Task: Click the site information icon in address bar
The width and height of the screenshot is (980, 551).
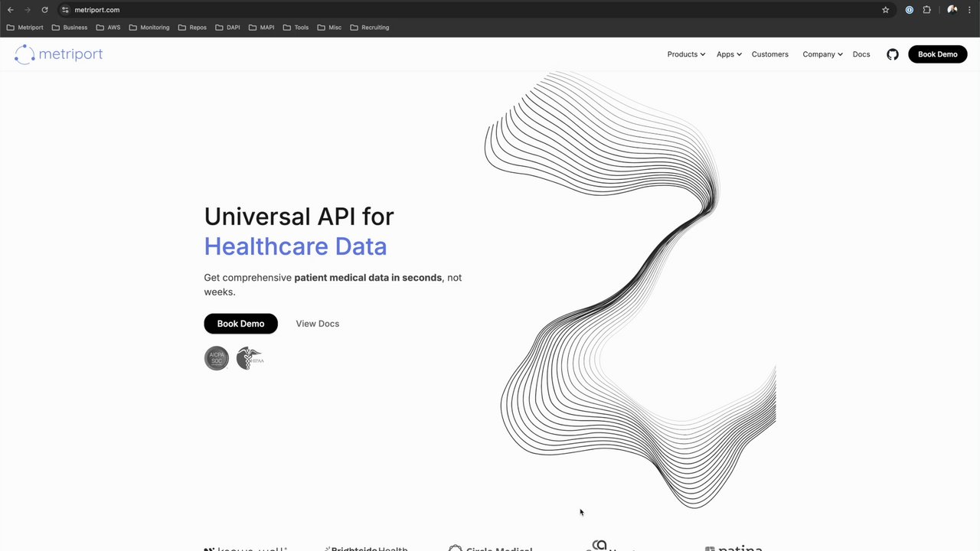Action: pos(65,10)
